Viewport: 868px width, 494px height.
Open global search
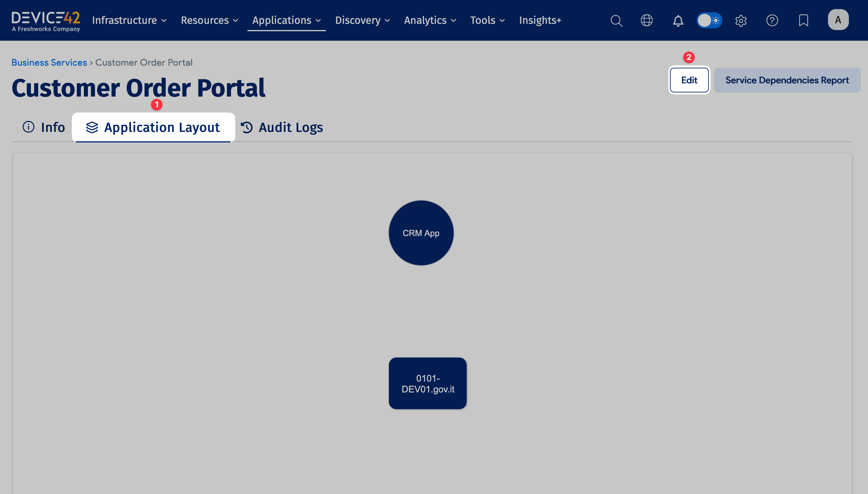pyautogui.click(x=616, y=21)
